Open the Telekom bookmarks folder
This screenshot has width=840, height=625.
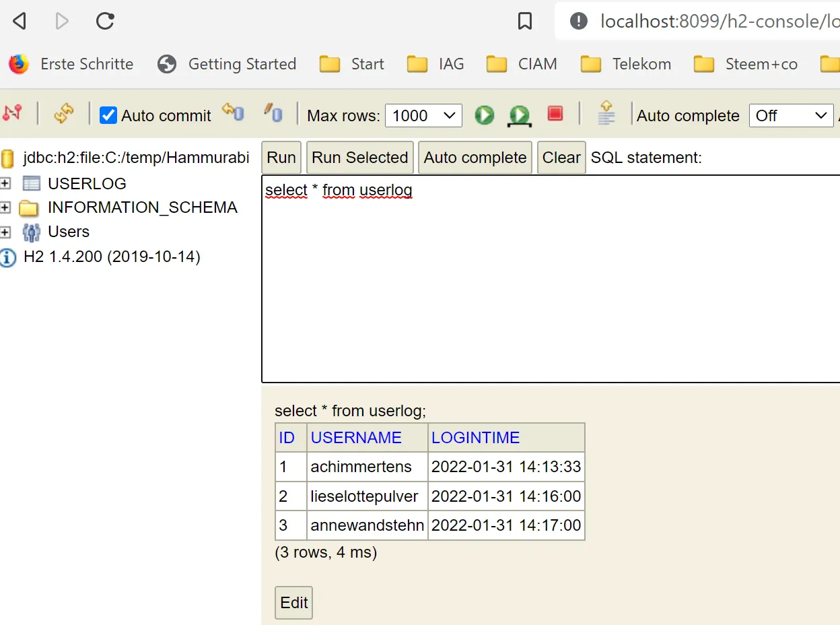click(x=625, y=64)
